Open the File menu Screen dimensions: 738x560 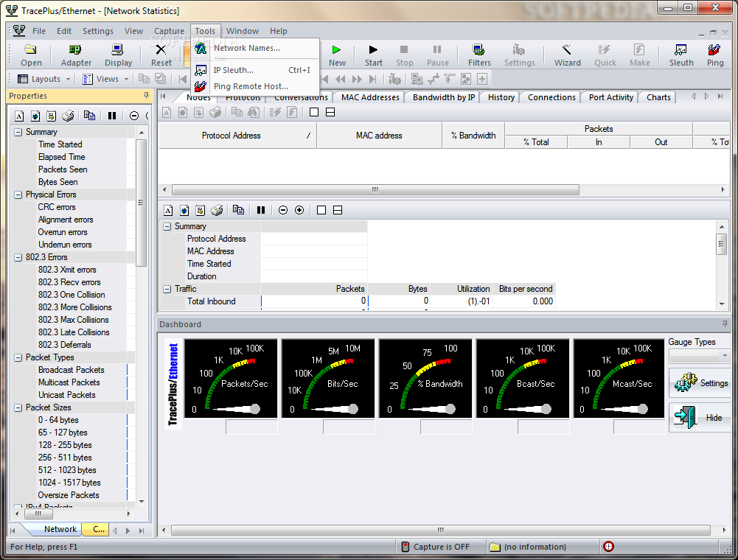(39, 31)
